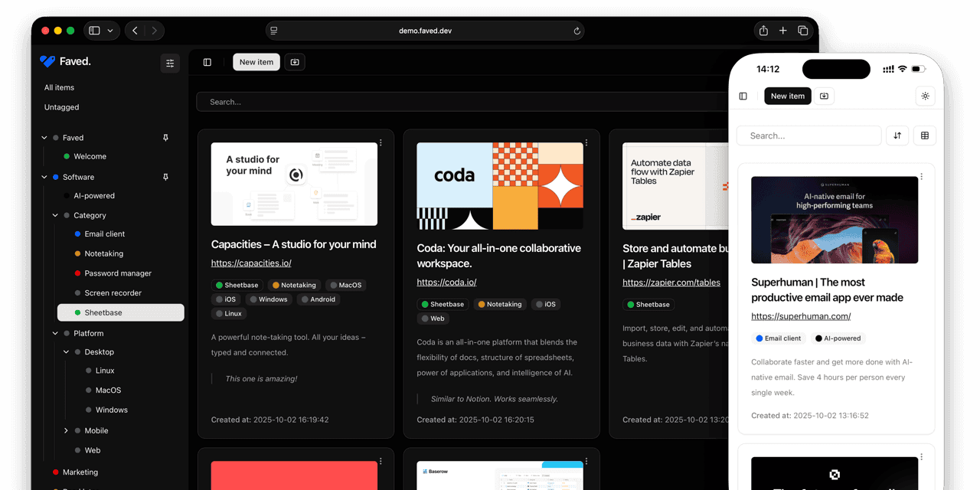
Task: Open three-dot menu on second mobile card
Action: click(921, 457)
